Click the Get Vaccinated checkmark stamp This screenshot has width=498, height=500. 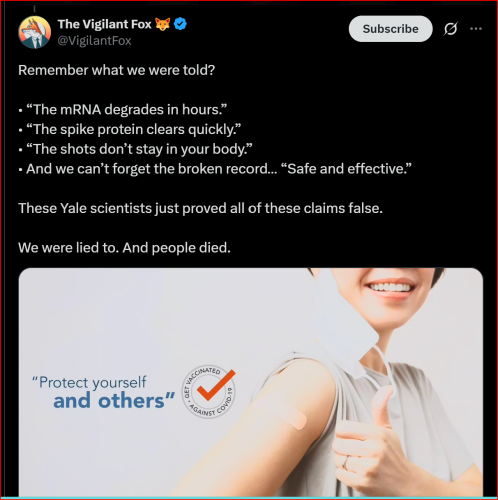(209, 391)
